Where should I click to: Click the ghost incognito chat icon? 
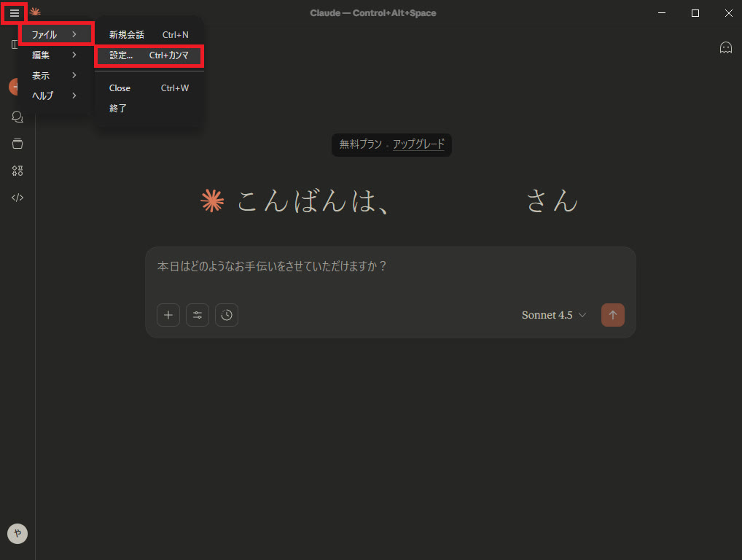725,47
